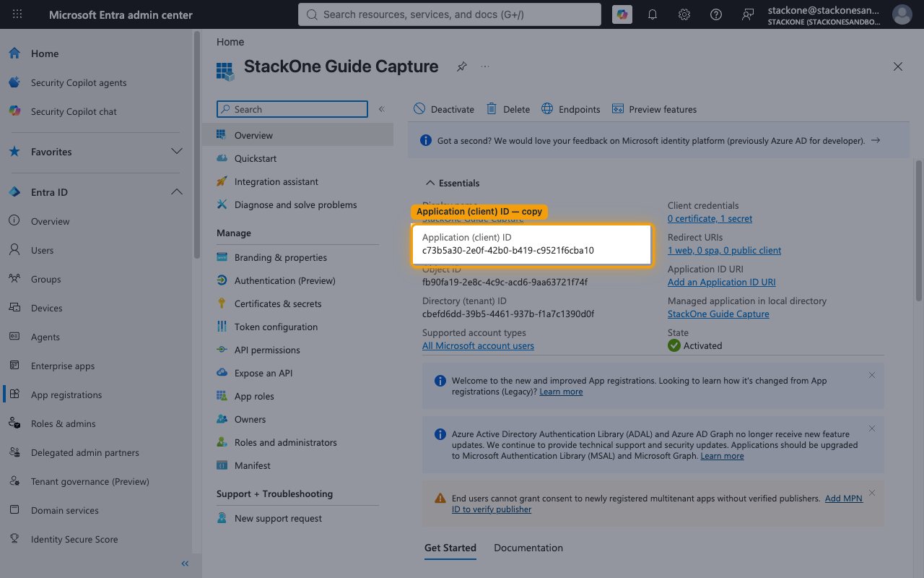Open the account avatar menu
924x578 pixels.
pyautogui.click(x=902, y=14)
